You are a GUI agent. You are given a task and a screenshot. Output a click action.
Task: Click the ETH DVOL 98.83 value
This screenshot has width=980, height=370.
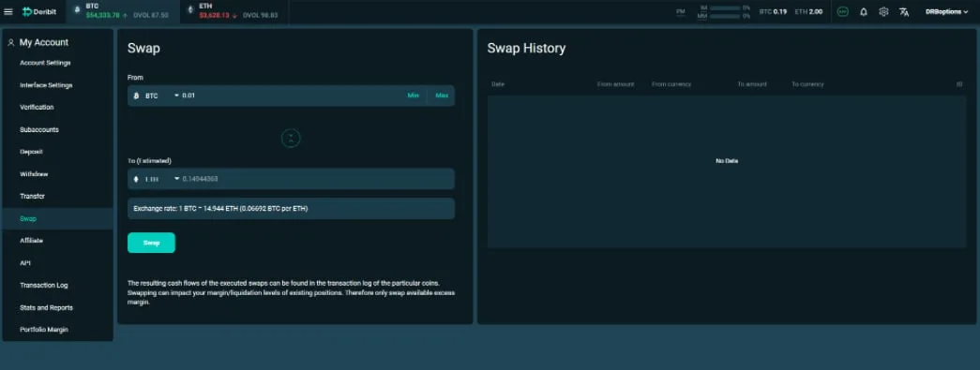[261, 16]
